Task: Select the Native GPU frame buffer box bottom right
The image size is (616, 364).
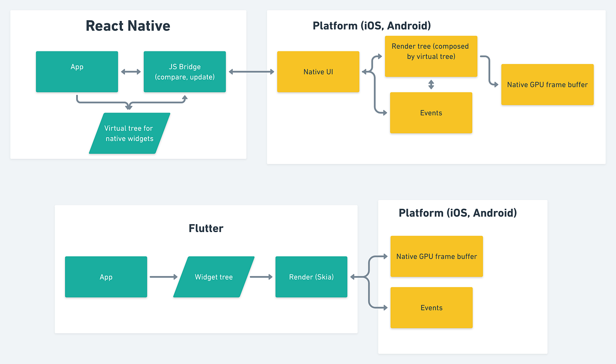Action: (x=436, y=256)
